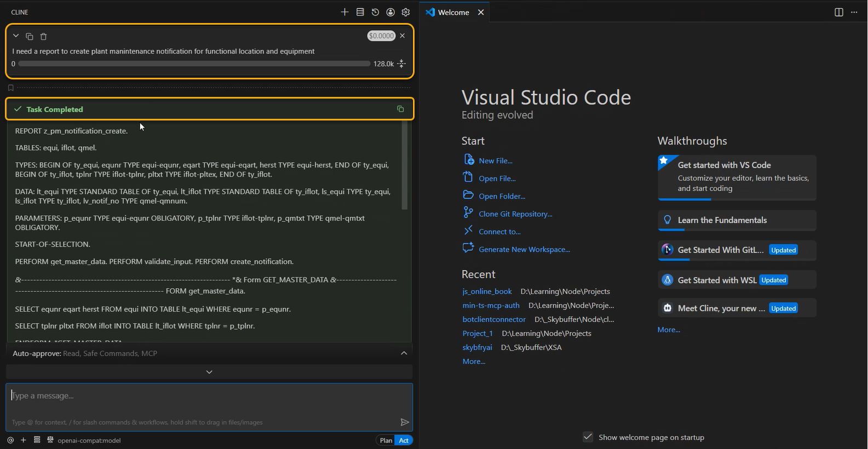Viewport: 868px width, 449px height.
Task: Click the condense context icon beside 128.0k
Action: tap(401, 64)
